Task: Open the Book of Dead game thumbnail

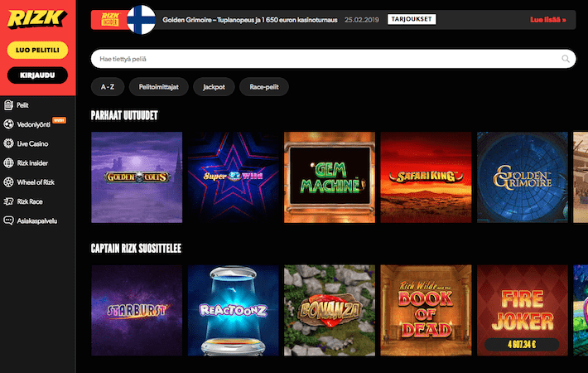Action: click(426, 310)
